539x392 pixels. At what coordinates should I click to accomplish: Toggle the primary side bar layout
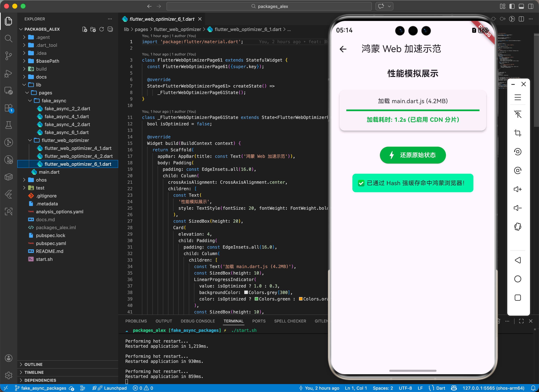point(512,6)
